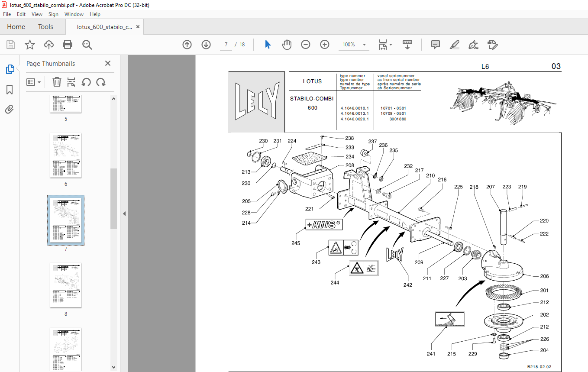The height and width of the screenshot is (372, 588).
Task: Open the Attachments pane
Action: tap(10, 109)
